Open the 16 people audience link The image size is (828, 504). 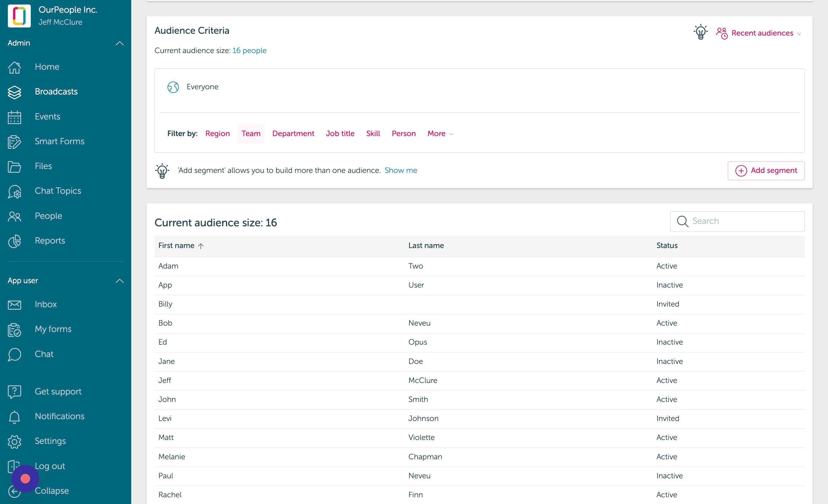pos(249,51)
